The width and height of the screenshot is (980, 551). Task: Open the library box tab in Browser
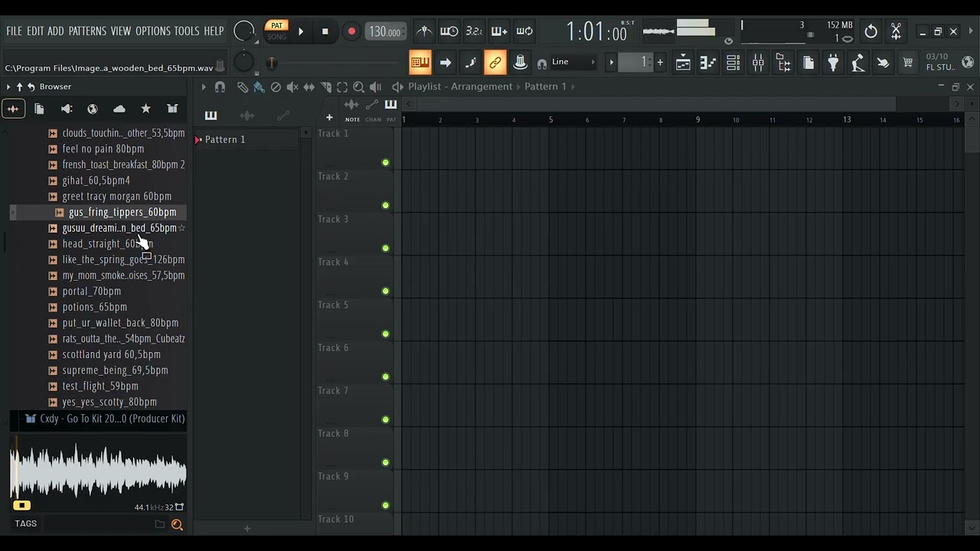tap(172, 109)
